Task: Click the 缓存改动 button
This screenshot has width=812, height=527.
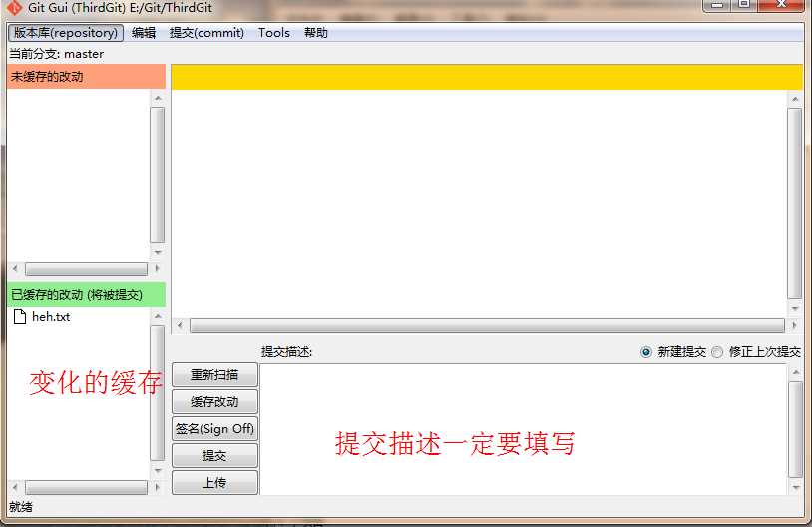Action: click(x=214, y=402)
